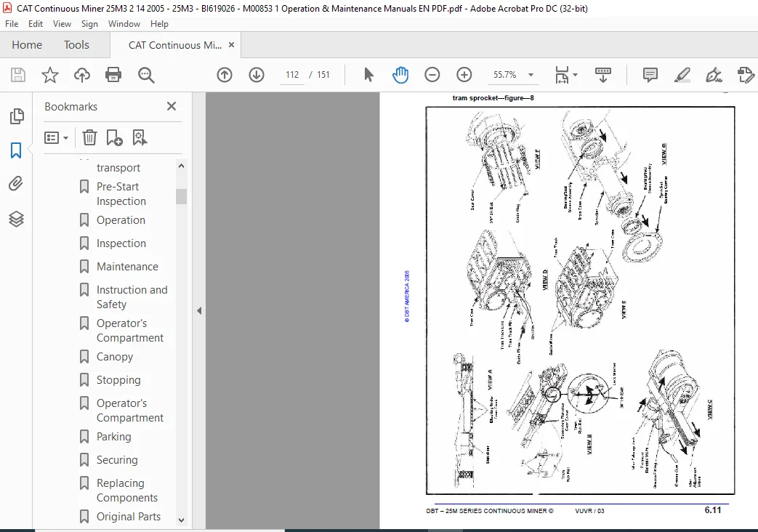Jump to the Securing bookmark

click(117, 460)
